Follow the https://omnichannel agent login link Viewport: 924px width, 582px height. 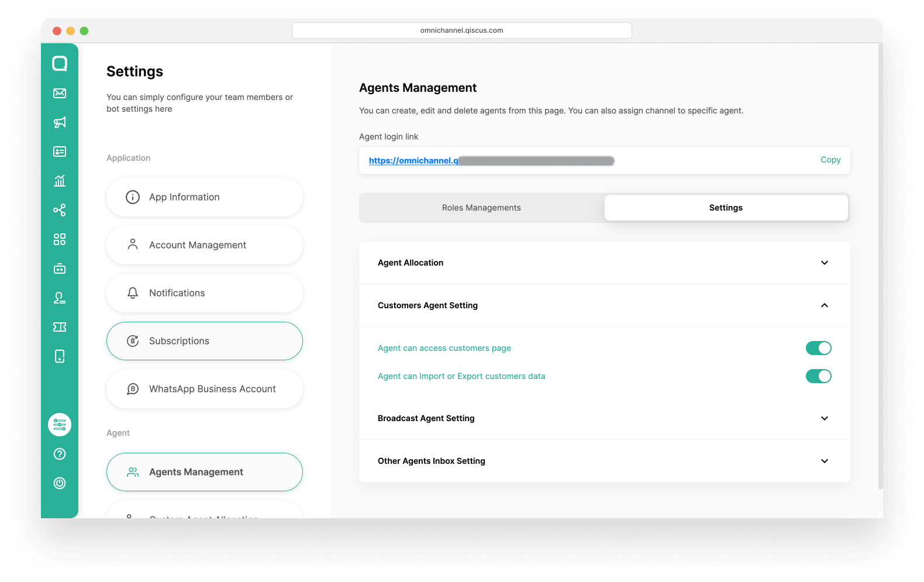click(x=491, y=160)
